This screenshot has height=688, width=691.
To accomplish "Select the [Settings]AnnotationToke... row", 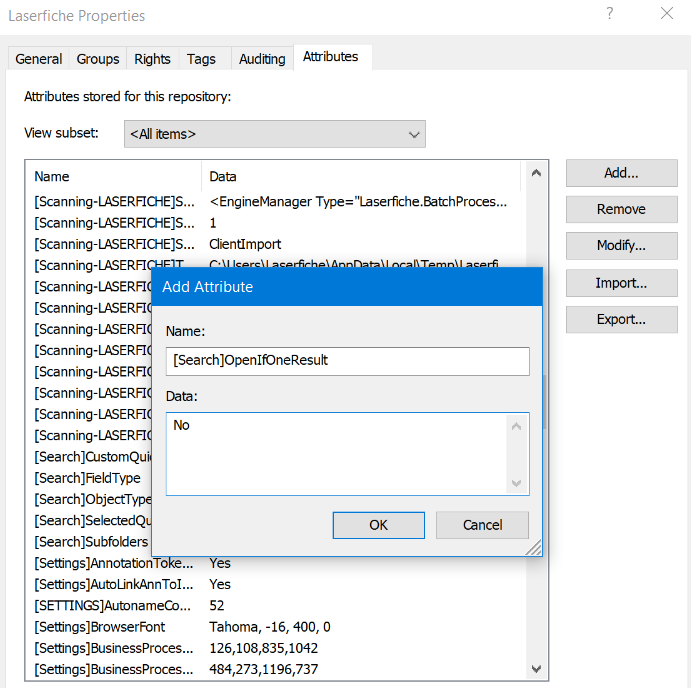I will [x=275, y=563].
